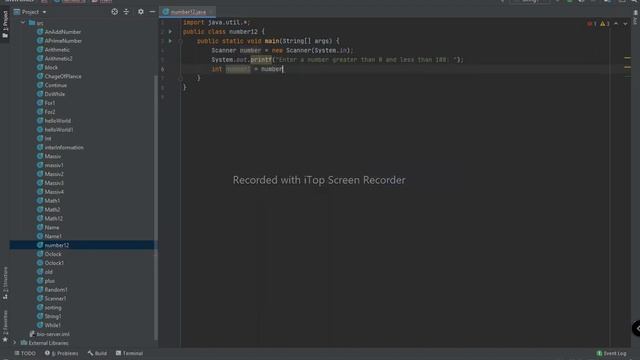
Task: Click the printf call in code
Action: click(261, 60)
